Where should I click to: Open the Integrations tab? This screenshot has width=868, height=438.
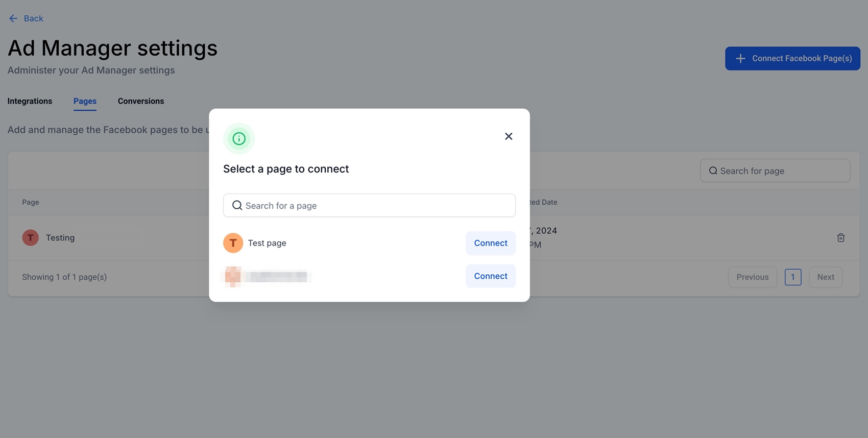point(30,101)
